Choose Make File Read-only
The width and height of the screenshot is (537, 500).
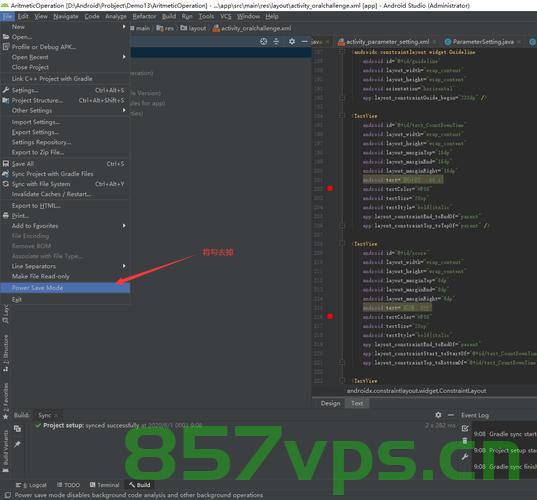(65, 276)
